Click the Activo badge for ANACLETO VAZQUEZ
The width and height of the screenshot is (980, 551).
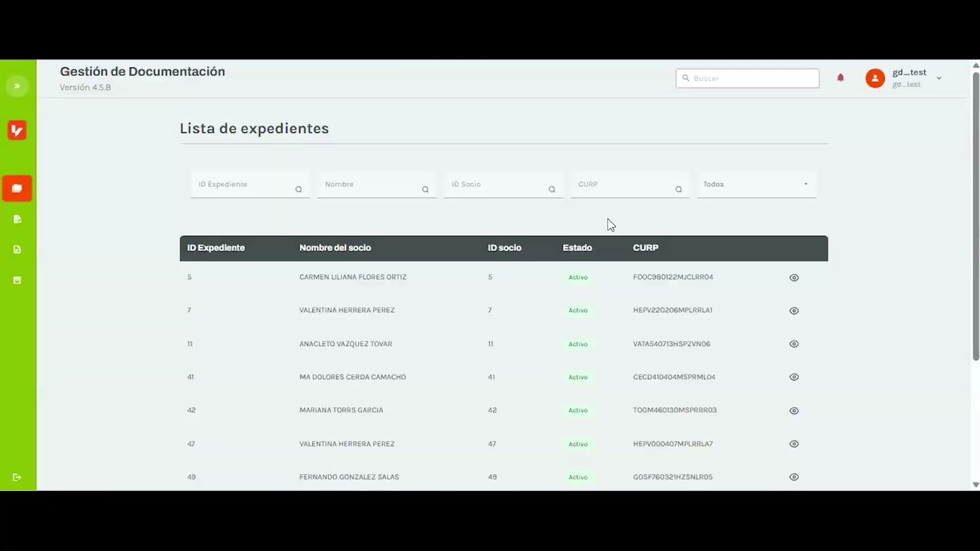tap(578, 344)
